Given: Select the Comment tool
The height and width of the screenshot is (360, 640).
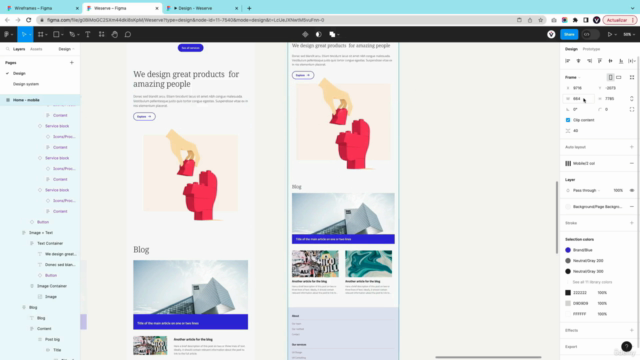Looking at the screenshot, I should click(128, 34).
